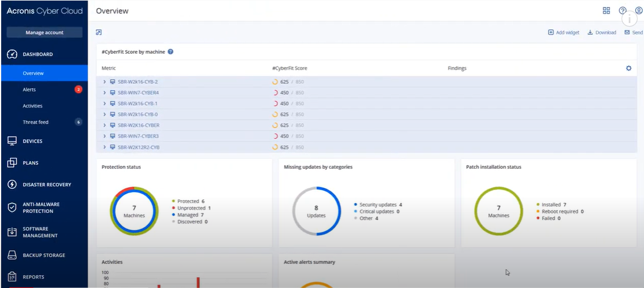This screenshot has width=644, height=288.
Task: Click the Devices monitor icon
Action: pyautogui.click(x=12, y=141)
